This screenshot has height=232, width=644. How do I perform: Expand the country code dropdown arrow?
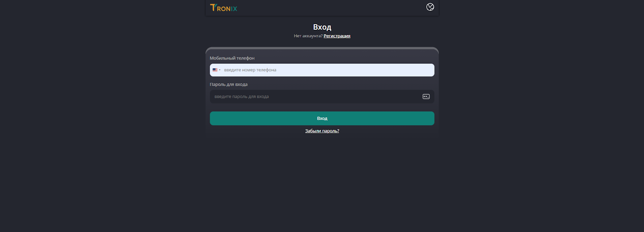coord(220,70)
